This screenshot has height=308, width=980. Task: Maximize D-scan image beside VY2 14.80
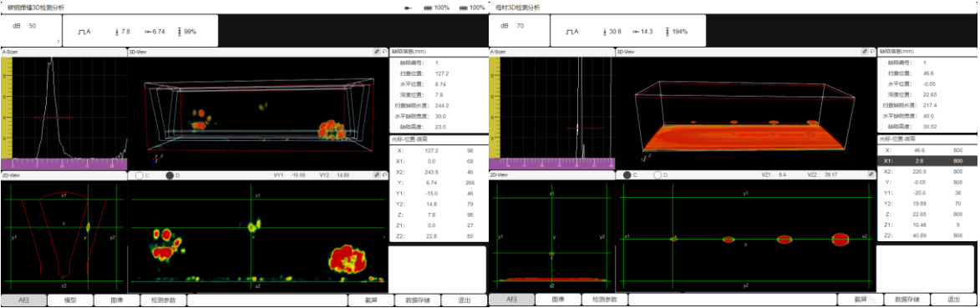tap(377, 175)
